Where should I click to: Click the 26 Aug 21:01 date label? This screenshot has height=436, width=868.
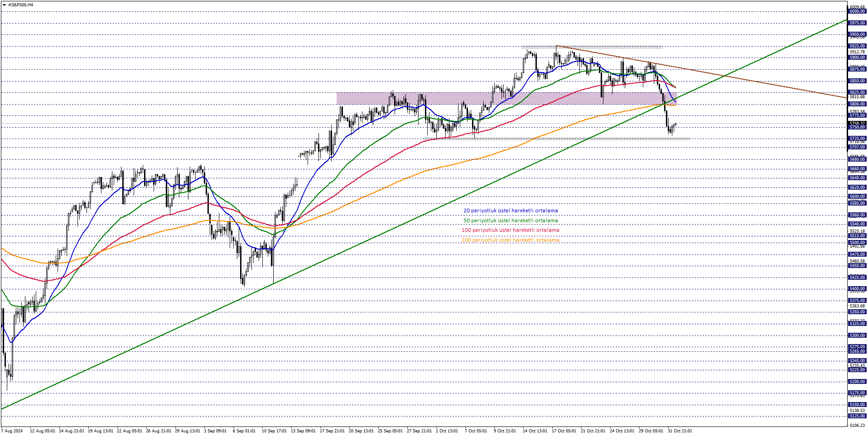tap(159, 431)
